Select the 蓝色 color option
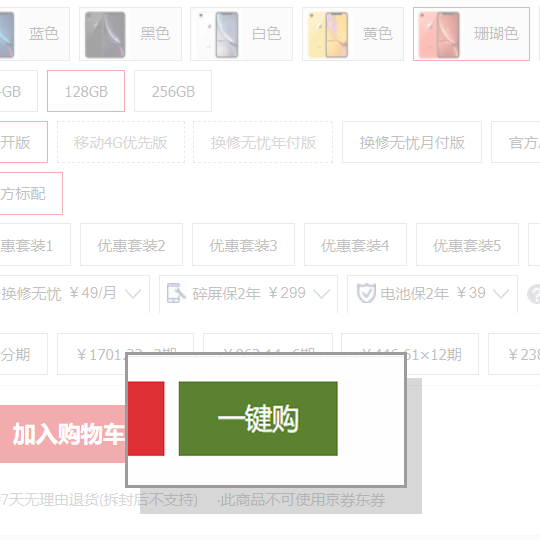This screenshot has height=540, width=540. click(x=34, y=34)
